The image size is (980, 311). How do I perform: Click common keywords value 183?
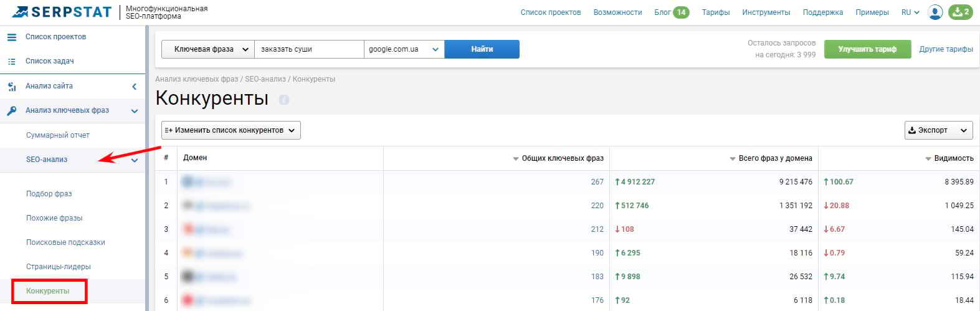[597, 277]
